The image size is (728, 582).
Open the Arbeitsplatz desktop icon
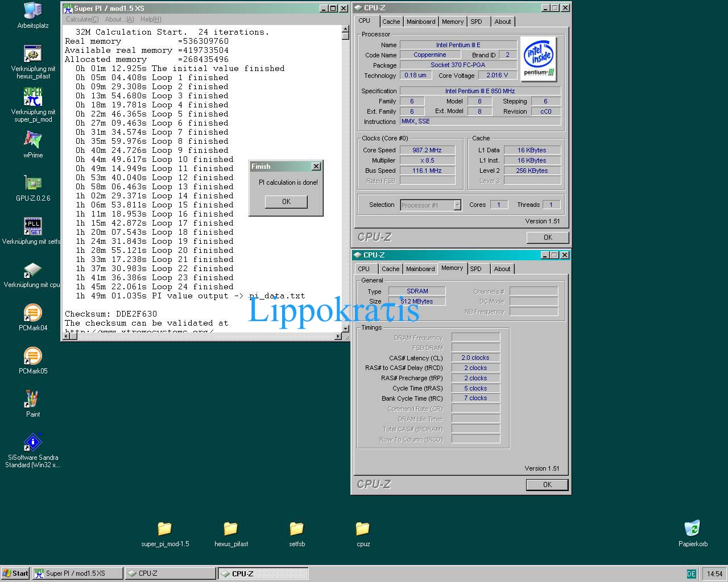pyautogui.click(x=33, y=10)
